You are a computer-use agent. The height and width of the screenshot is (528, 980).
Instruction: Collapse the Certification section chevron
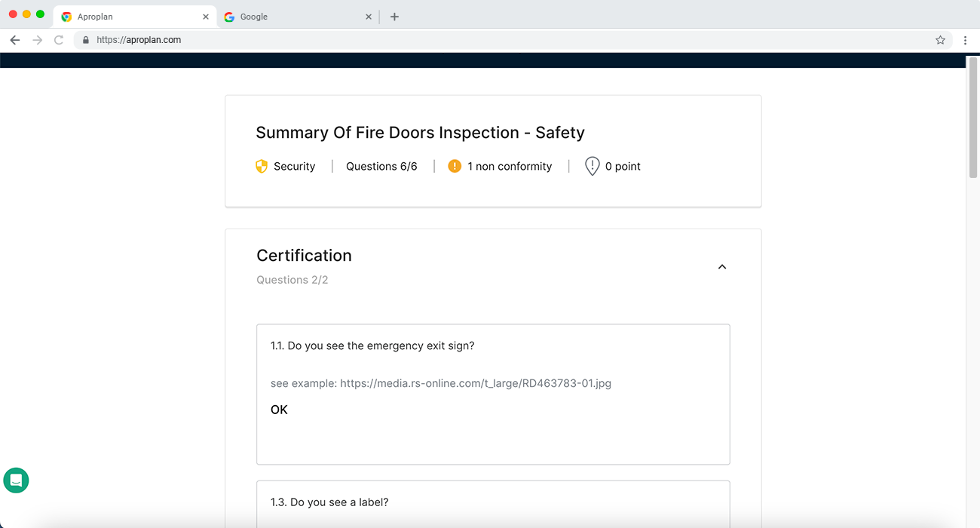[x=721, y=267]
